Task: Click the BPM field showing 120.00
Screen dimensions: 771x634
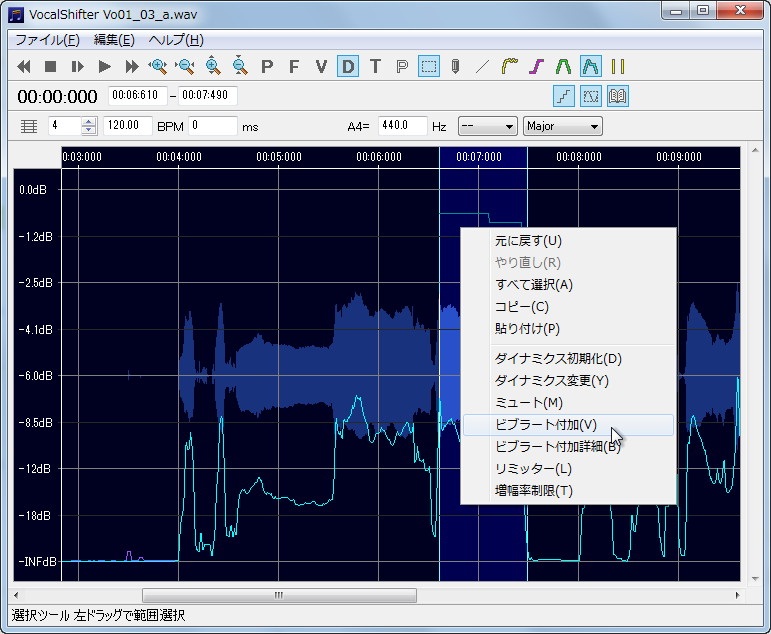Action: click(x=128, y=126)
